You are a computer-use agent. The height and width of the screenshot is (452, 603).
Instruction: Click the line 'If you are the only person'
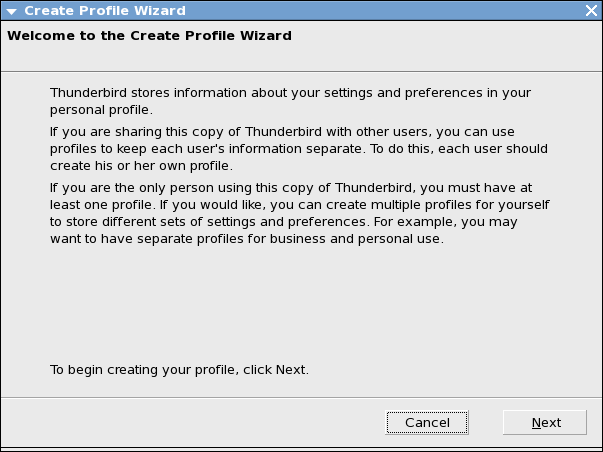(291, 188)
